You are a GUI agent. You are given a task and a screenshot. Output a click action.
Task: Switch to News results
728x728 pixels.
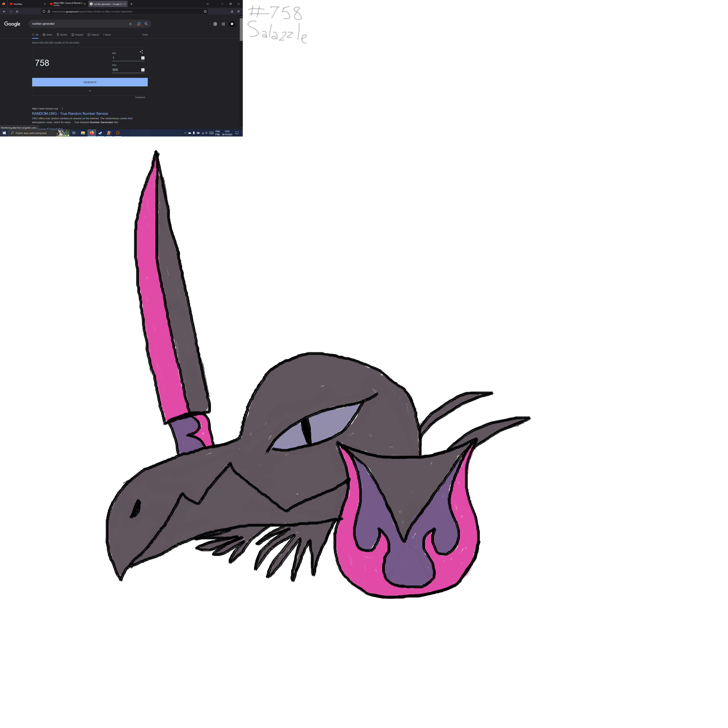tap(47, 35)
